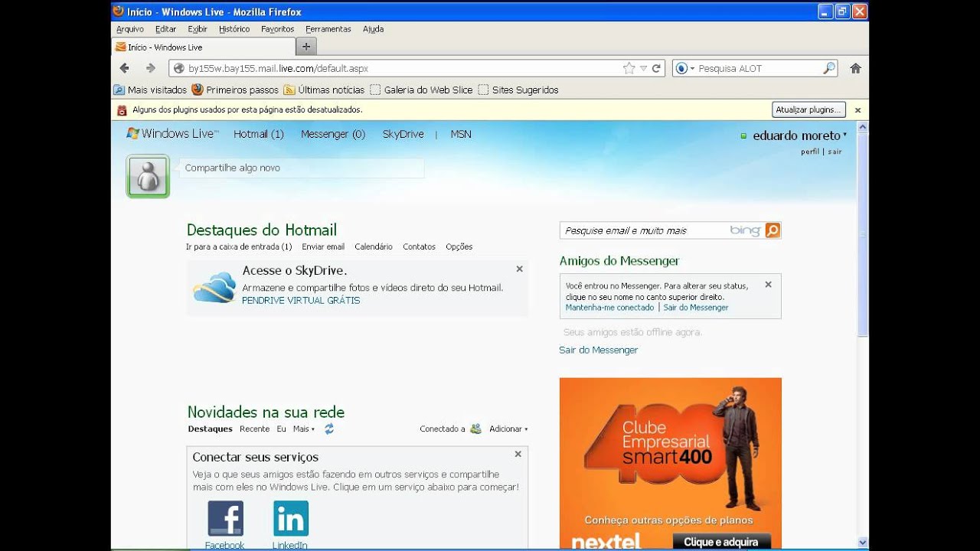
Task: Switch to the Recente feed tab
Action: pos(254,429)
